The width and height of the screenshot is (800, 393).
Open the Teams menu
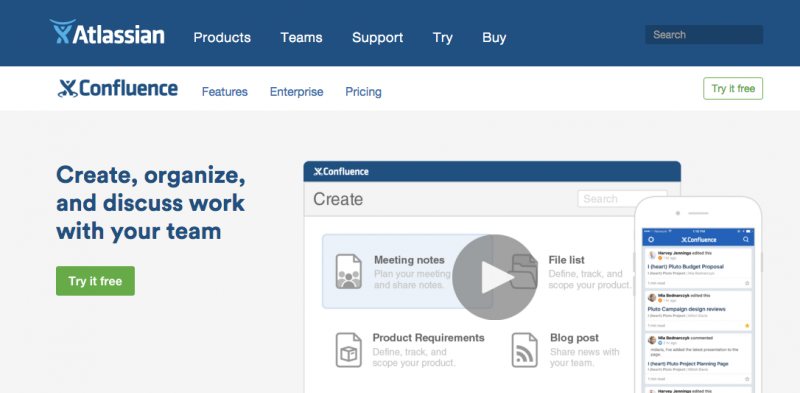pos(301,38)
